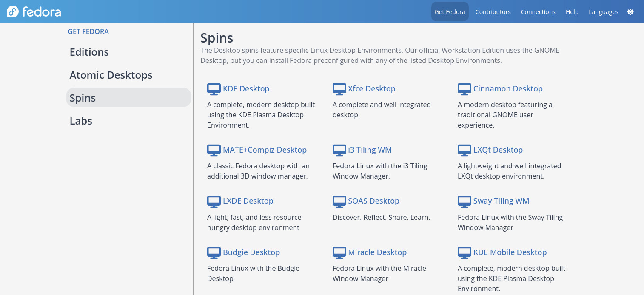Open the Help menu

572,12
